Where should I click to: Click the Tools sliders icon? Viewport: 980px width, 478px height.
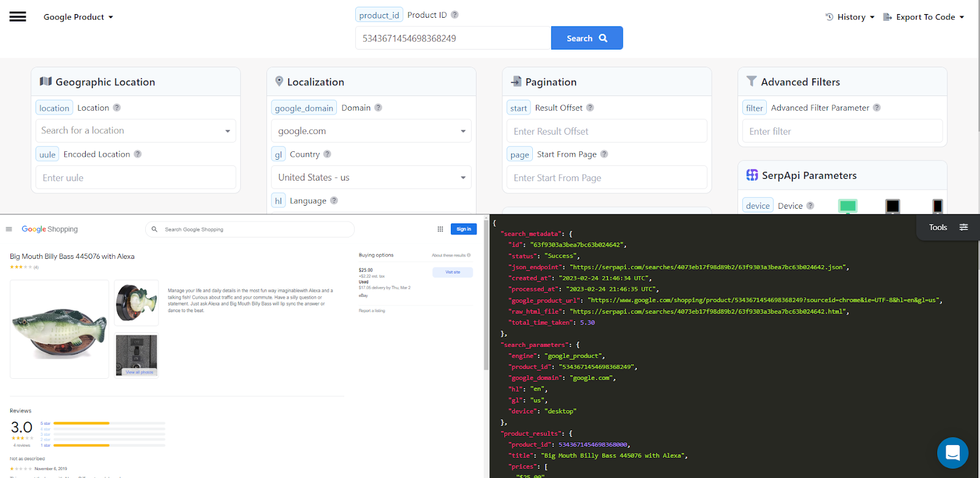[x=963, y=227]
